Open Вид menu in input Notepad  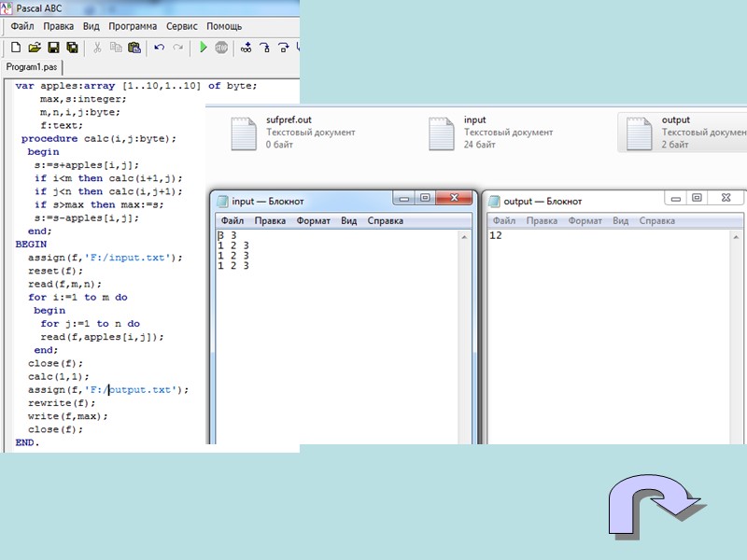click(x=348, y=221)
